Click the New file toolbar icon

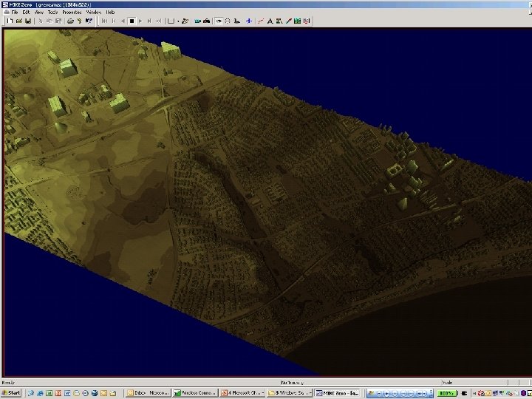tap(11, 21)
